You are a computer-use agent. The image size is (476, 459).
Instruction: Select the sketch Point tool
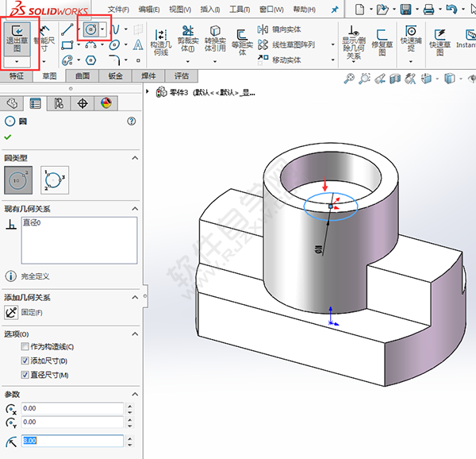pyautogui.click(x=138, y=60)
